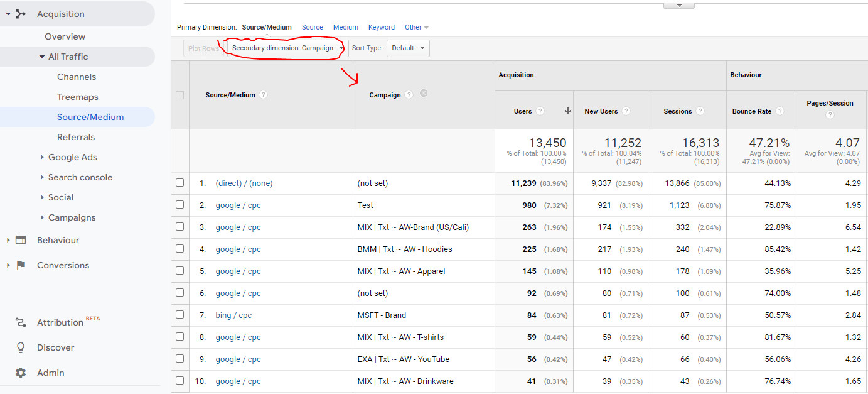Switch primary dimension to Source
868x394 pixels.
coord(313,27)
